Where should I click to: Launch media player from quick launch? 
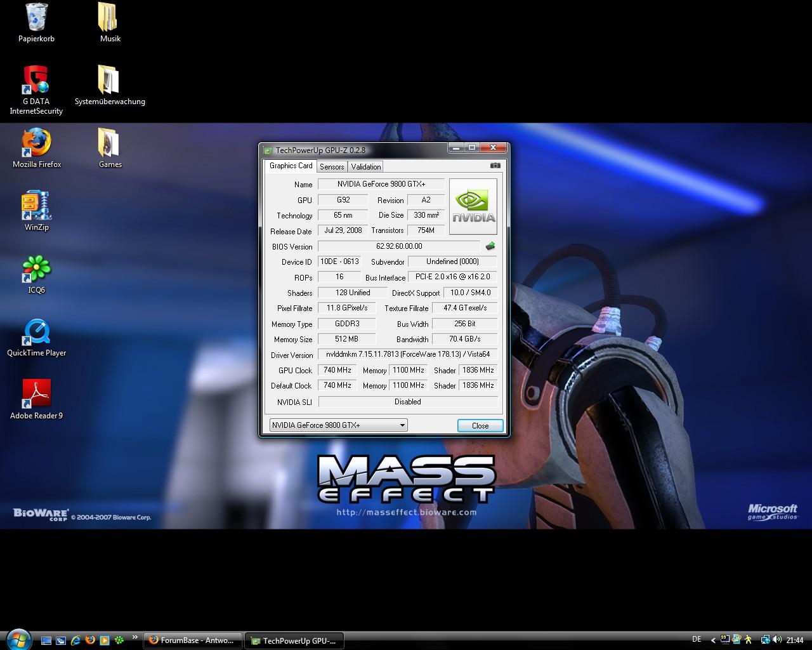pyautogui.click(x=105, y=640)
